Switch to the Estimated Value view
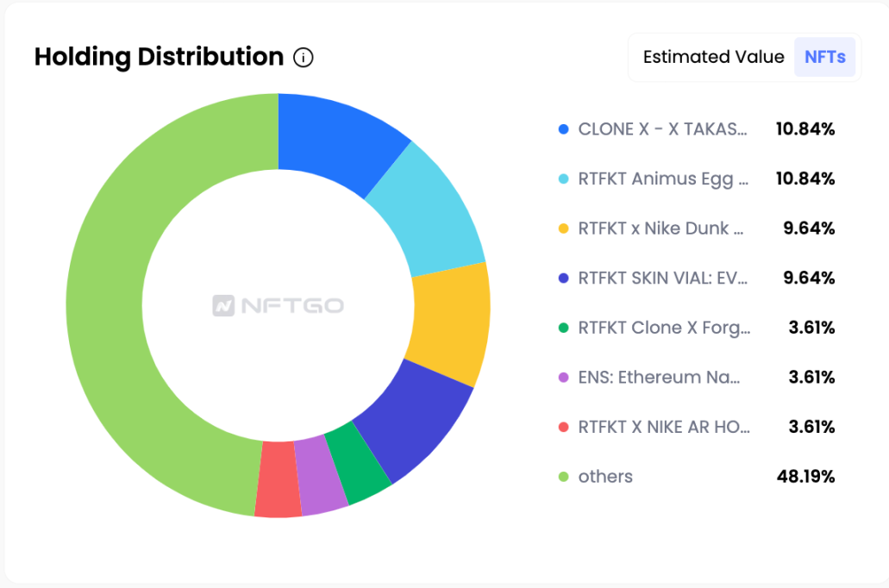889x588 pixels. [713, 57]
